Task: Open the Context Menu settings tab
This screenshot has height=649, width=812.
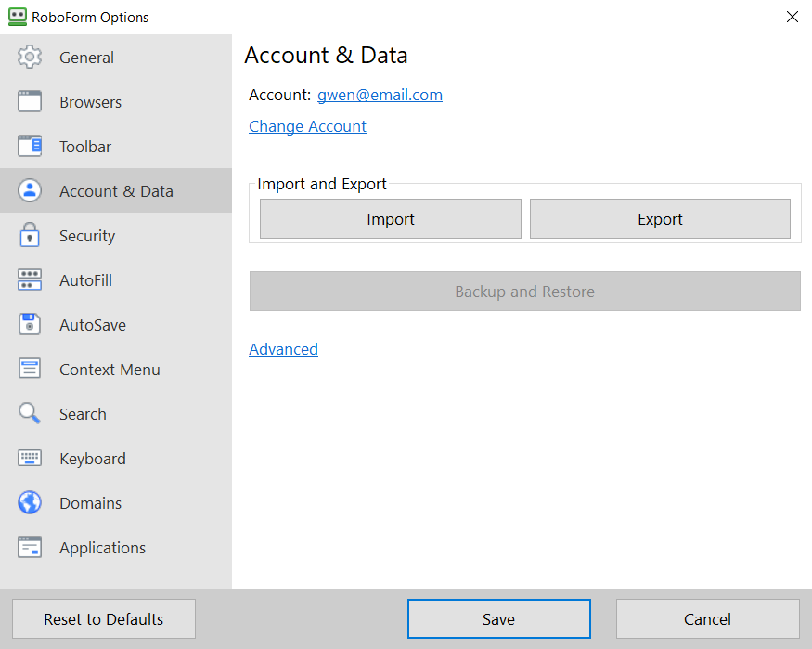Action: tap(110, 370)
